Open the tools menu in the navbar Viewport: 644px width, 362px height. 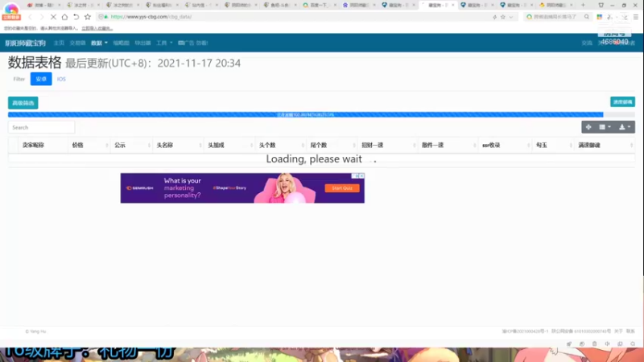coord(164,43)
